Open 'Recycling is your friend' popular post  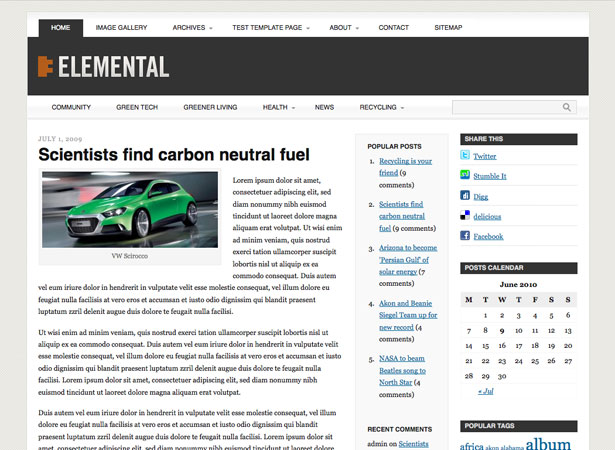tap(405, 167)
